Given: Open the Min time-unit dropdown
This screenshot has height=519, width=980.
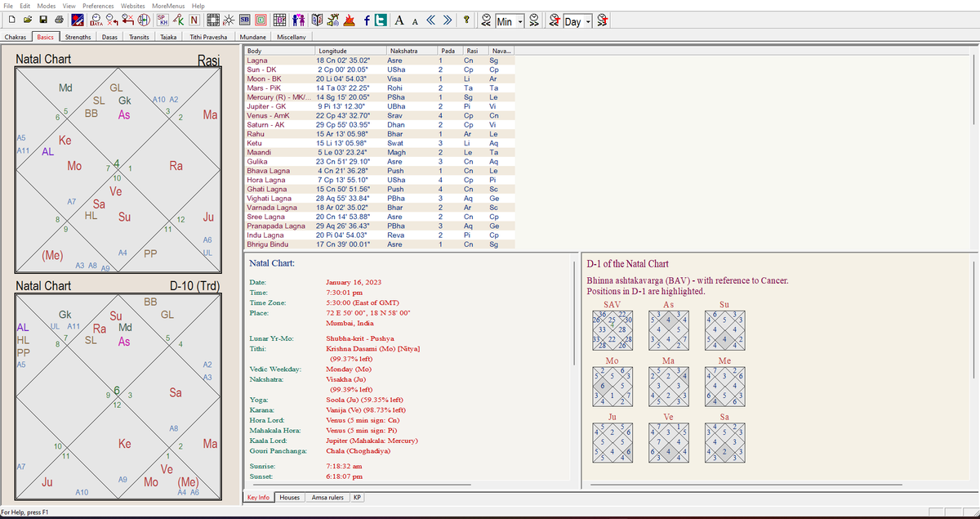Looking at the screenshot, I should pos(520,22).
